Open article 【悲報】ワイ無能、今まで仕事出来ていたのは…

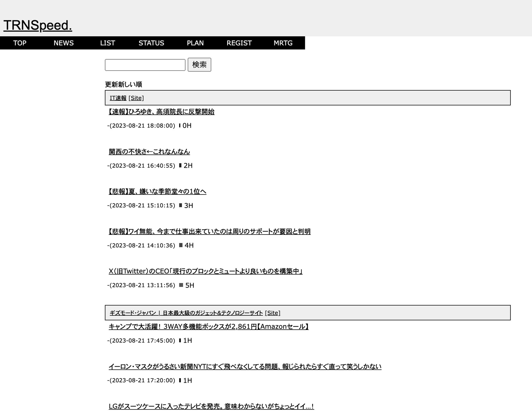point(209,231)
